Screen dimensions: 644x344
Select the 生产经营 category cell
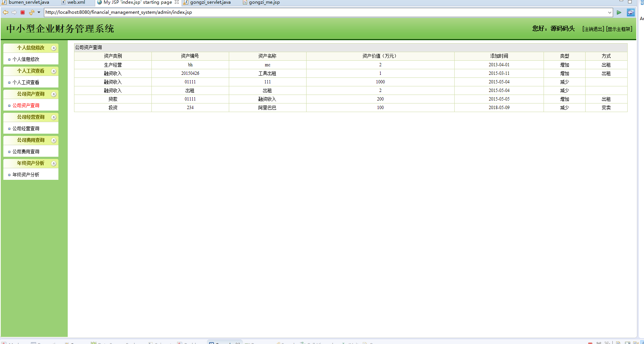(x=113, y=65)
